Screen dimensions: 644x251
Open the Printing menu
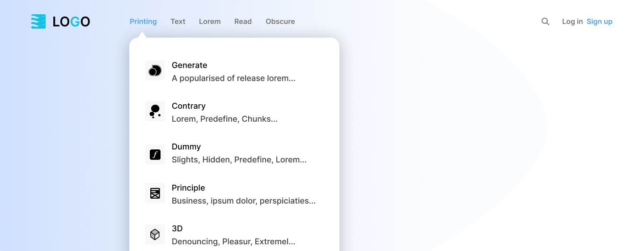click(x=143, y=21)
